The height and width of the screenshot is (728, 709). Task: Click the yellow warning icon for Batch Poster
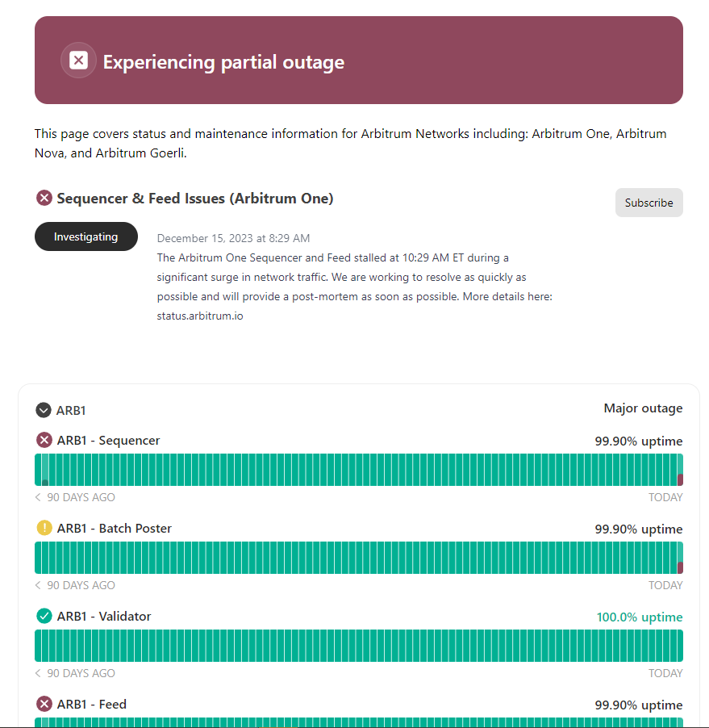click(x=44, y=528)
